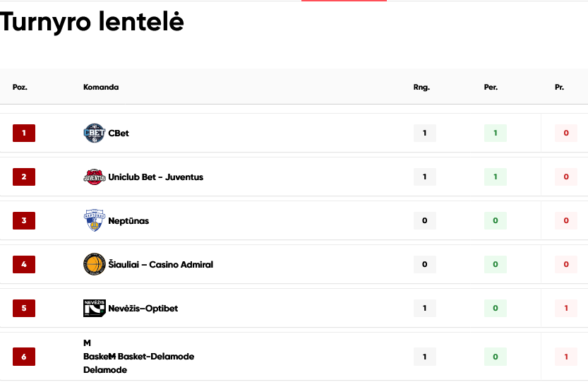The width and height of the screenshot is (588, 387).
Task: Click the Šiauliai basketball logo
Action: 94,264
